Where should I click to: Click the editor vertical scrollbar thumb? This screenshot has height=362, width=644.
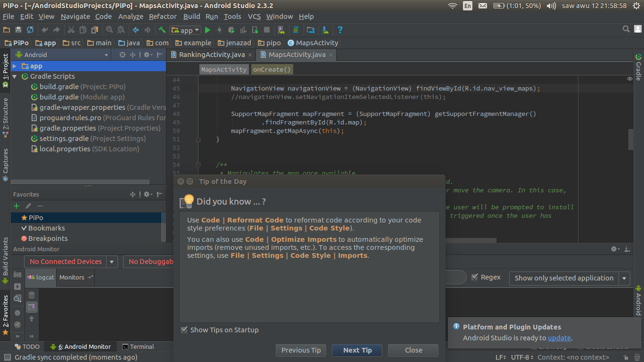tap(631, 140)
